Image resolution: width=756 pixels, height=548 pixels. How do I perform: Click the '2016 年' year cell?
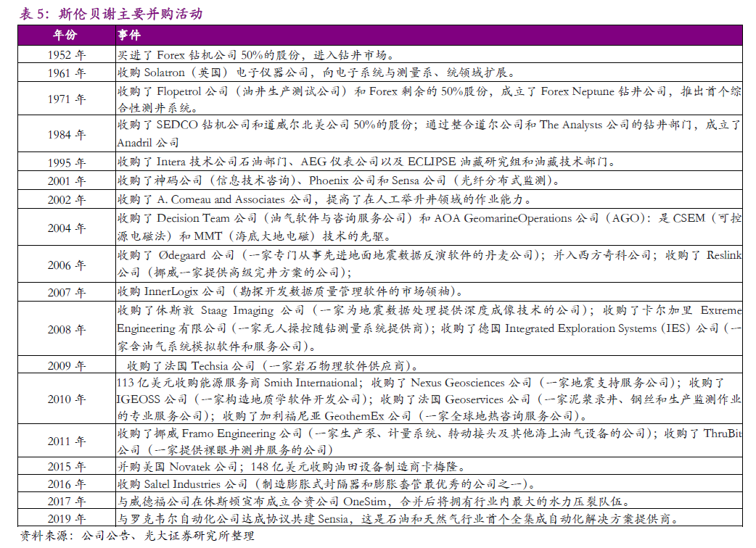click(67, 484)
